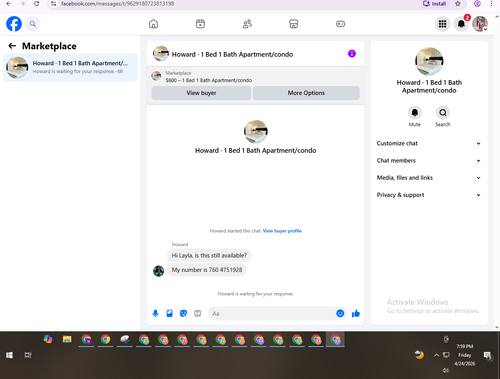Screen dimensions: 500x379
Task: Mute the conversation with the bell icon
Action: tap(415, 113)
